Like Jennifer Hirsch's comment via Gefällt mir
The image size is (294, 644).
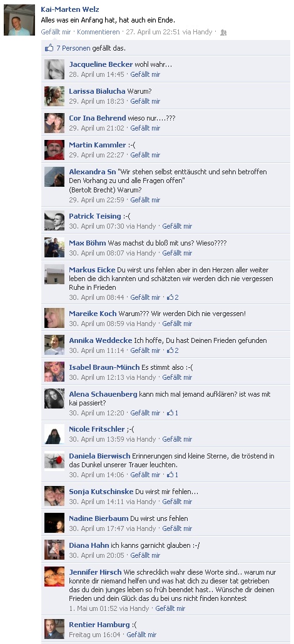click(x=170, y=608)
